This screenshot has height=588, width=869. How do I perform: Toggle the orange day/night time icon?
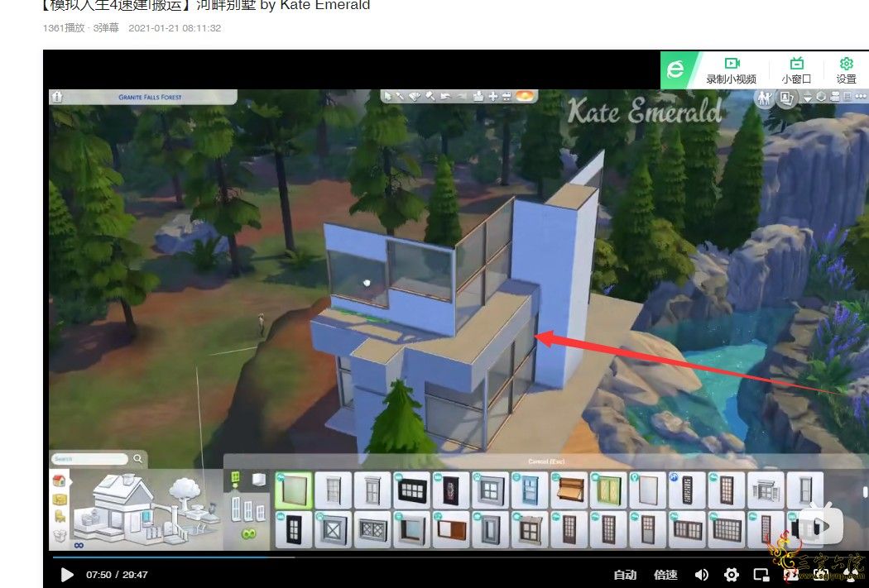click(x=524, y=96)
